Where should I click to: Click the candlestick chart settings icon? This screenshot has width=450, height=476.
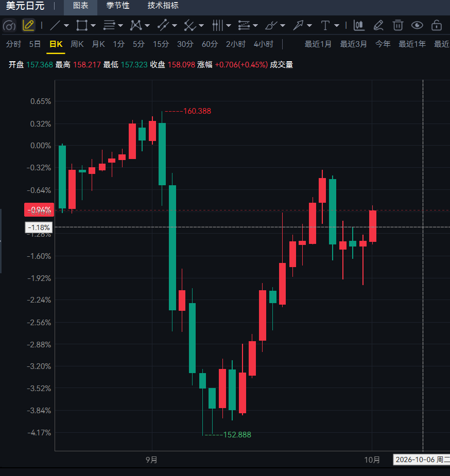tap(359, 26)
